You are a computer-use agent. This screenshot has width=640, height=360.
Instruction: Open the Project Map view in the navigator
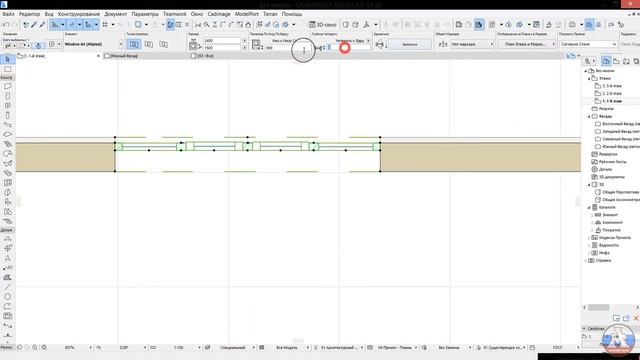click(x=606, y=61)
